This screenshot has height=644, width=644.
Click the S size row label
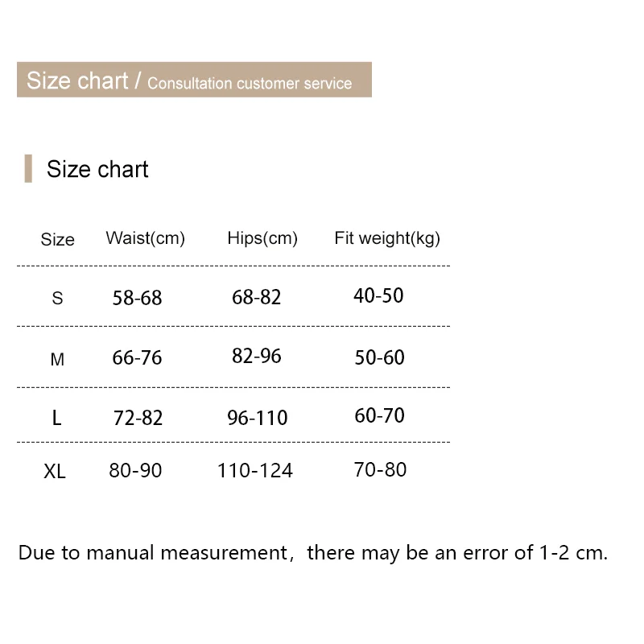57,298
